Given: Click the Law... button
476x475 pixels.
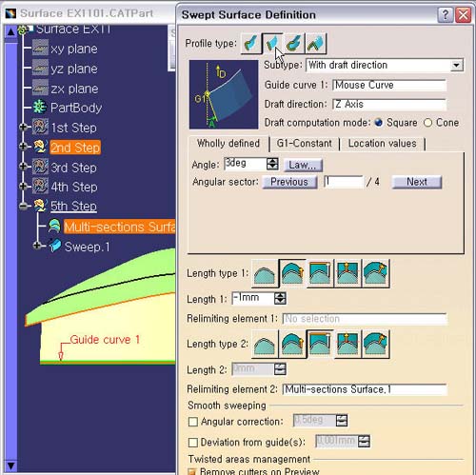Looking at the screenshot, I should click(x=303, y=165).
